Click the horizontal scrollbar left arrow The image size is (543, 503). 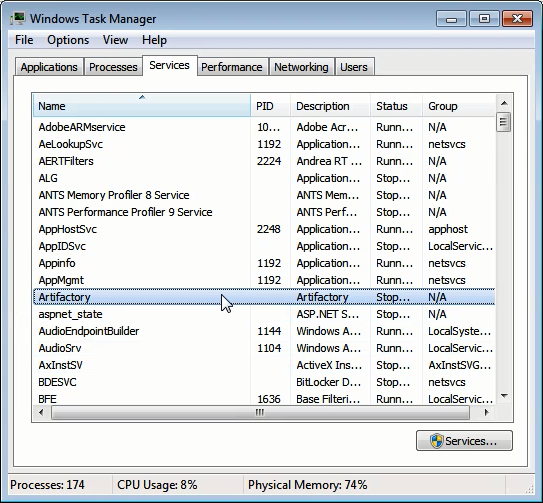(41, 412)
